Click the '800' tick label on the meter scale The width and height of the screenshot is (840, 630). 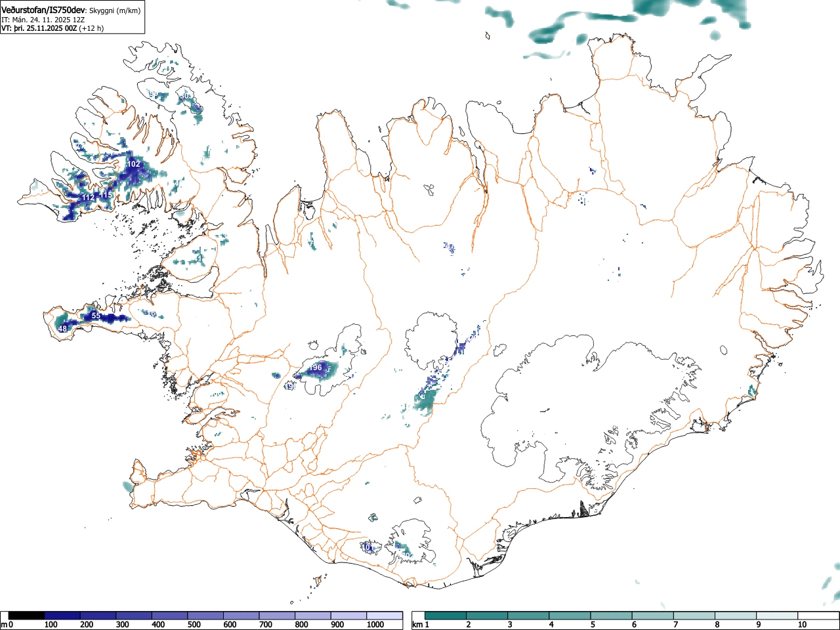click(x=302, y=625)
